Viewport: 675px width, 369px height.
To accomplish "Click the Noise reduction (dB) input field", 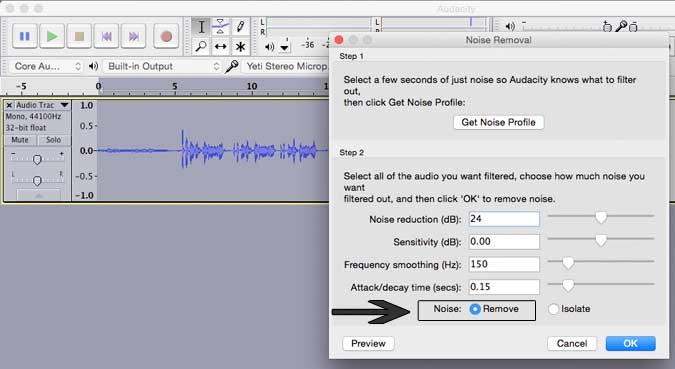I will pos(504,219).
